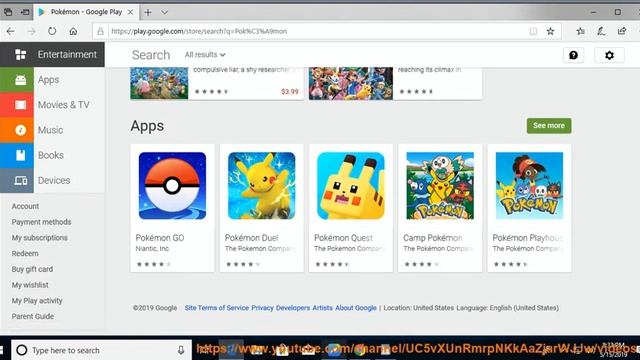640x360 pixels.
Task: Click the Developers footer link
Action: click(293, 308)
